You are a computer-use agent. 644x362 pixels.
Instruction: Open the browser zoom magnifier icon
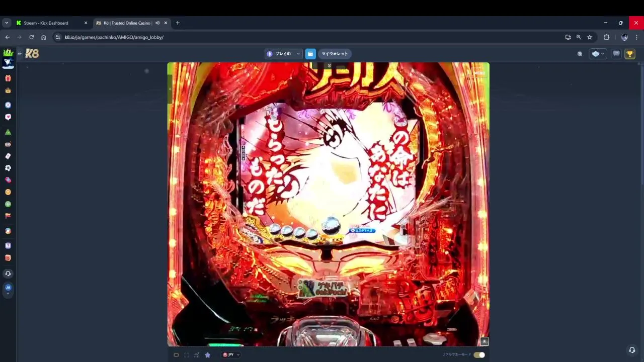579,37
